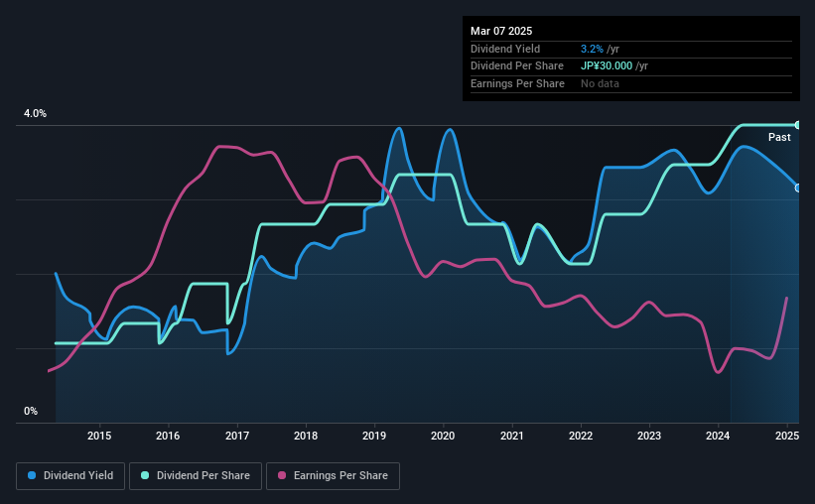Click the 0% y-axis label
Viewport: 815px width, 504px height.
(31, 411)
